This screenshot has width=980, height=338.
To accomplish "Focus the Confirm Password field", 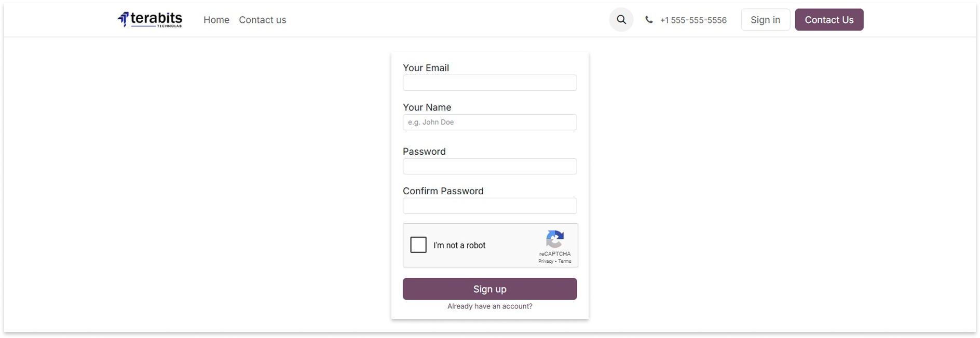I will (x=489, y=206).
